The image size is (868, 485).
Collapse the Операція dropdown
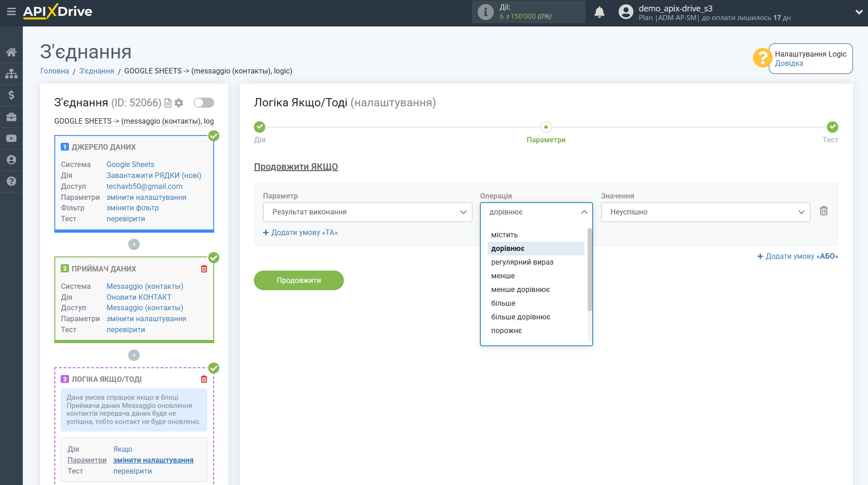(536, 212)
